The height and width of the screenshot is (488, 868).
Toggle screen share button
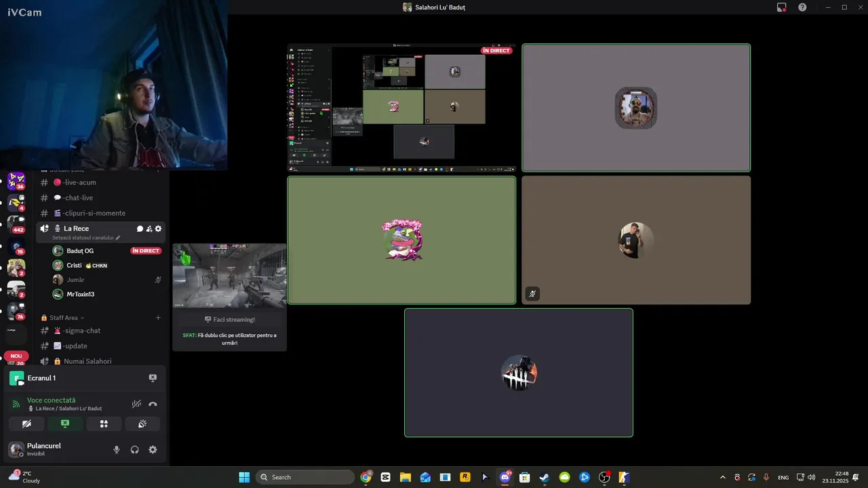click(65, 424)
